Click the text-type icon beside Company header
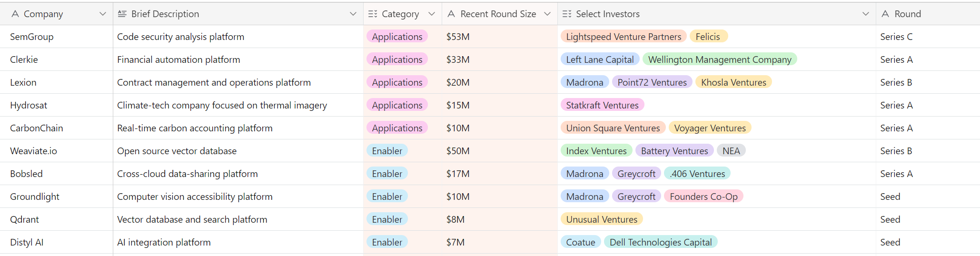The width and height of the screenshot is (980, 256). pyautogui.click(x=15, y=14)
